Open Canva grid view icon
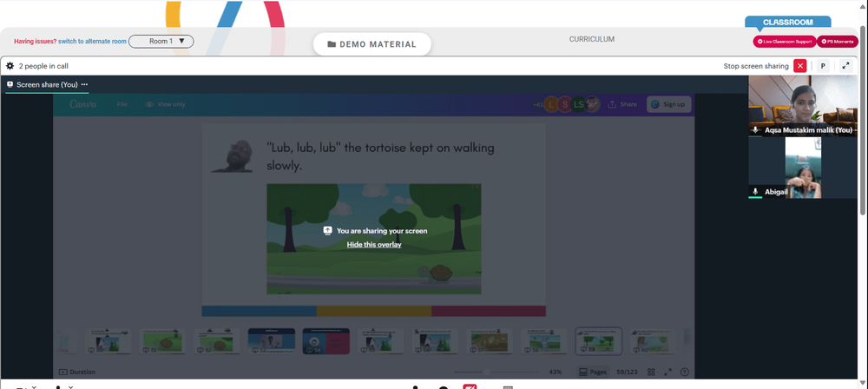The height and width of the screenshot is (389, 868). (652, 372)
